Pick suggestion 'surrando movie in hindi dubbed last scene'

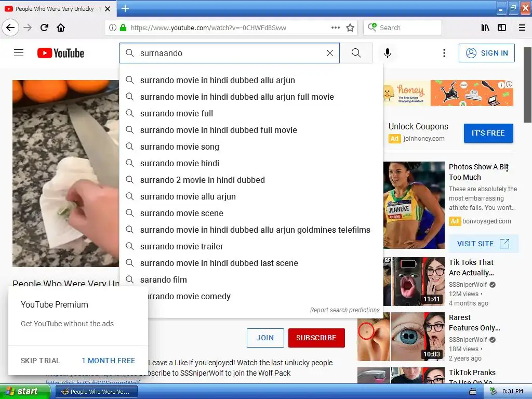pos(251,263)
